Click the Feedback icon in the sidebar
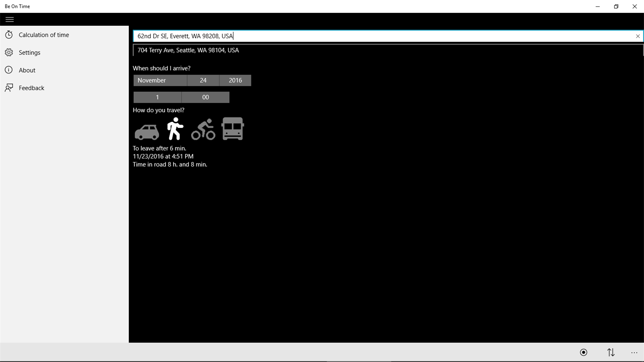This screenshot has height=362, width=644. pyautogui.click(x=9, y=87)
